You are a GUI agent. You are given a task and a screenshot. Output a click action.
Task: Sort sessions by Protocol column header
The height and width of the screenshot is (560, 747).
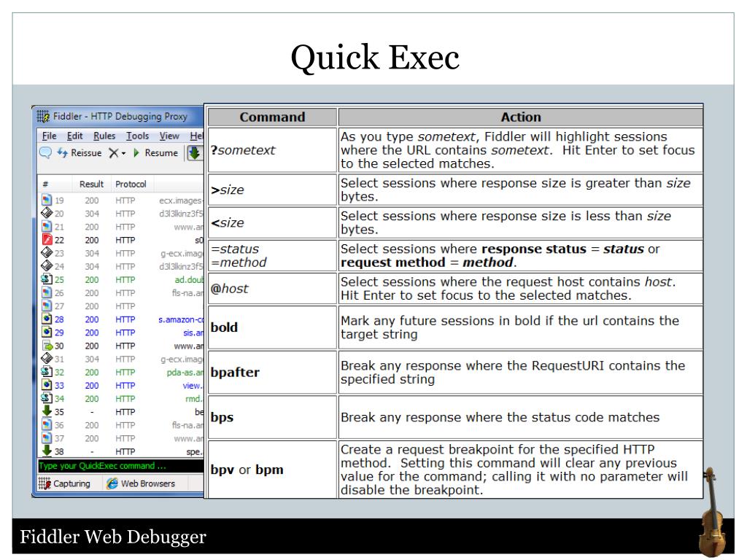click(x=131, y=184)
